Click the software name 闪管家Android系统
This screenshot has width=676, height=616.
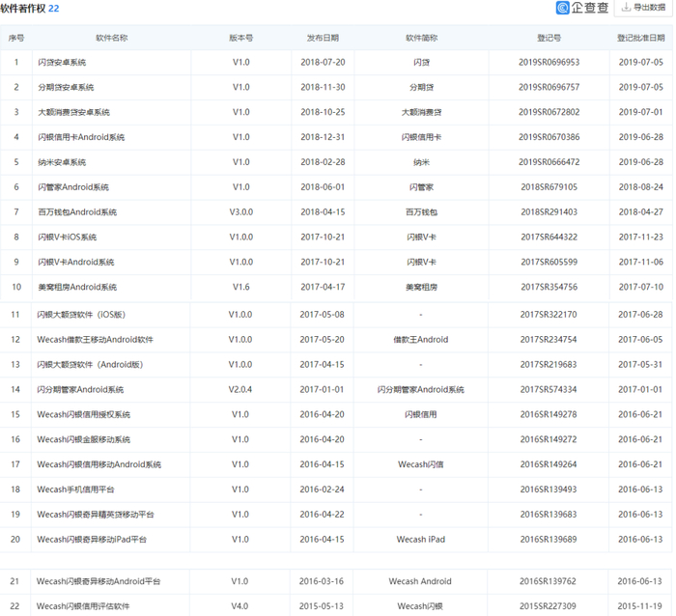(x=73, y=187)
